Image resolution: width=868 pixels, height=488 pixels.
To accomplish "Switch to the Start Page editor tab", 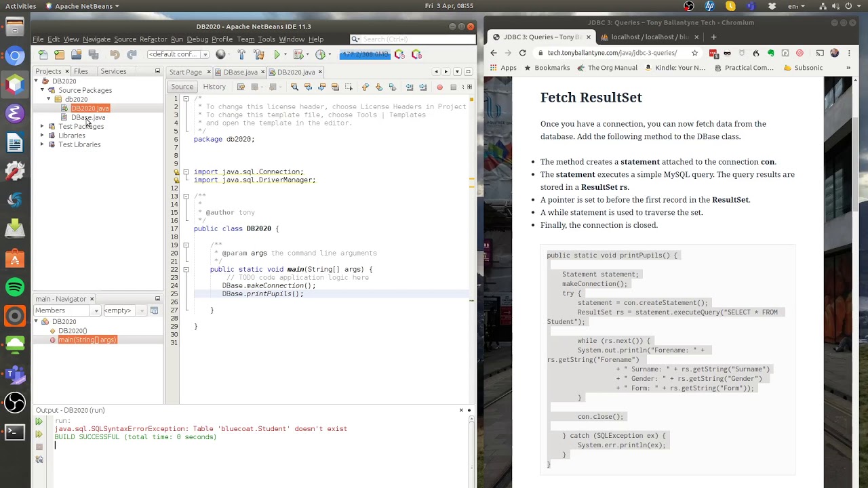I will [x=186, y=72].
